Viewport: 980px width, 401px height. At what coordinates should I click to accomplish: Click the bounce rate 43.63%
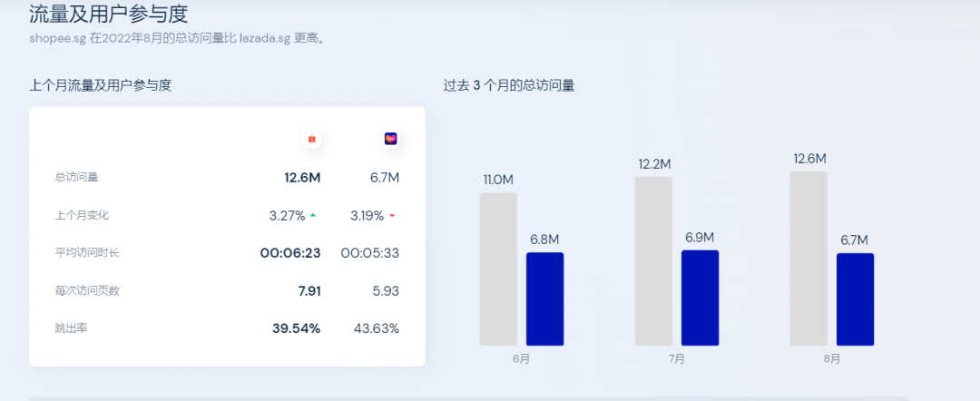tap(375, 328)
